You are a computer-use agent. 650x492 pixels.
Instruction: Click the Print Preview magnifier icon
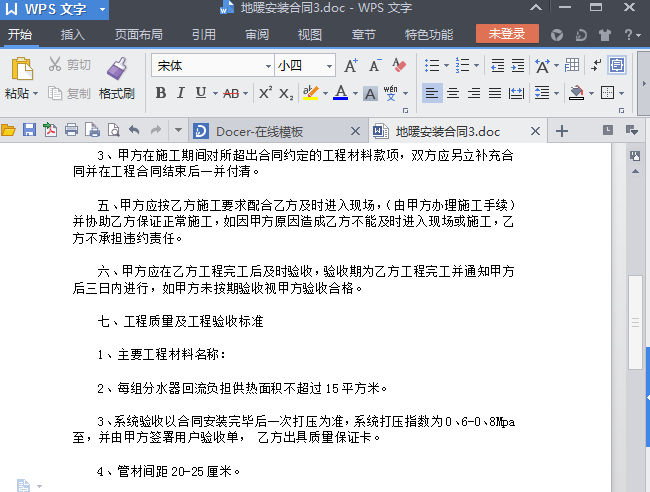pos(114,130)
